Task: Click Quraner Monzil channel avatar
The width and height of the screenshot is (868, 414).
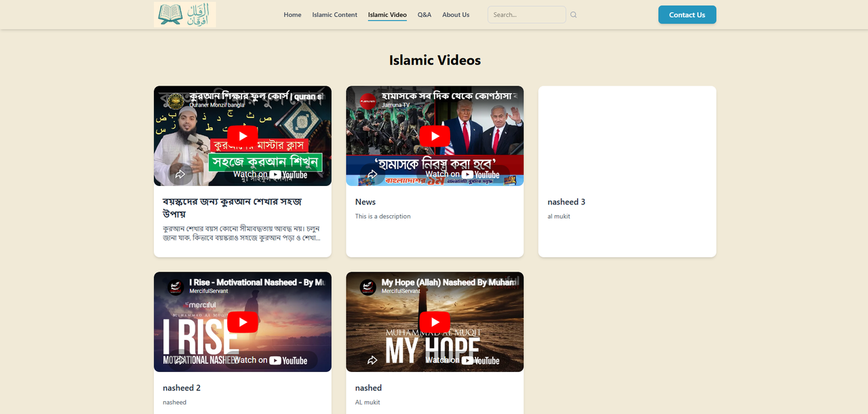Action: pyautogui.click(x=176, y=101)
